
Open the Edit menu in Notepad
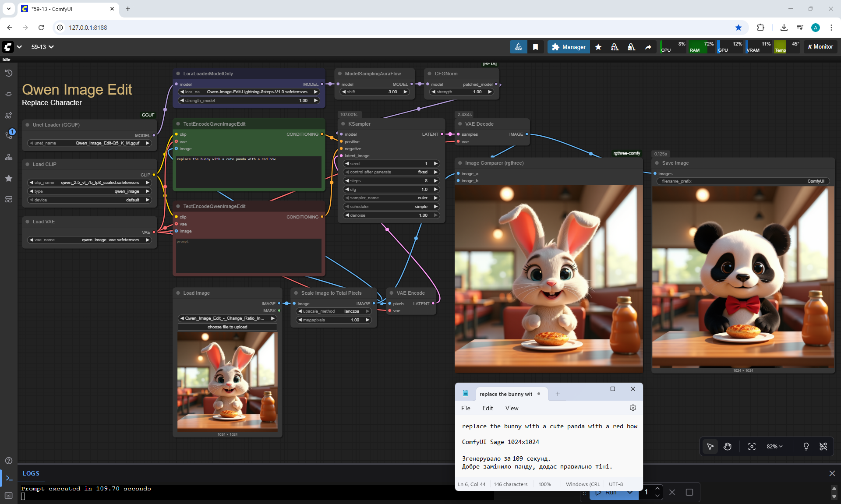click(488, 408)
